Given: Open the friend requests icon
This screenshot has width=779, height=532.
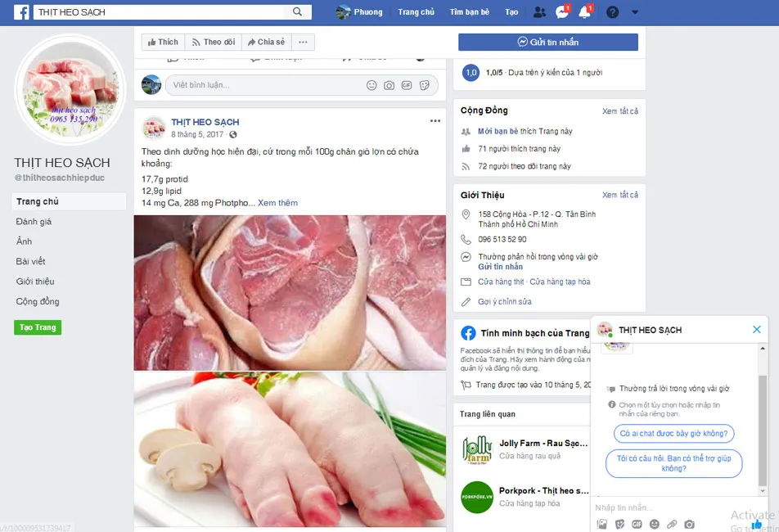Looking at the screenshot, I should pos(539,11).
